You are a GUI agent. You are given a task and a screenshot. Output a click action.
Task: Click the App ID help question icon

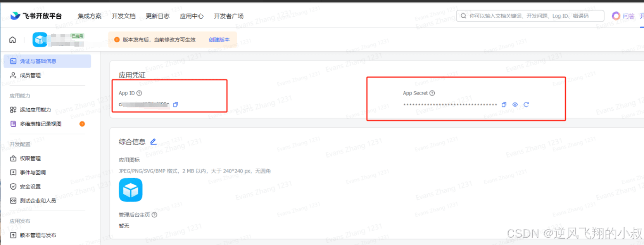pyautogui.click(x=139, y=93)
